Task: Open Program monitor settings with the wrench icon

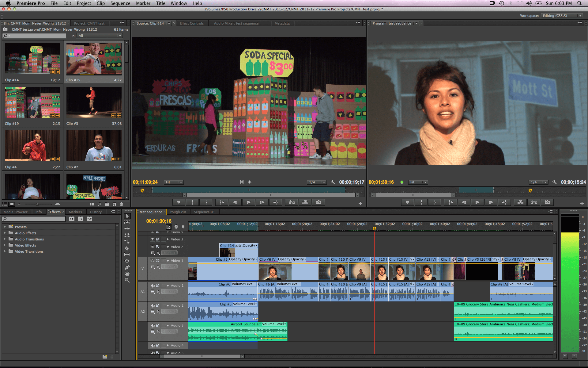Action: tap(554, 182)
